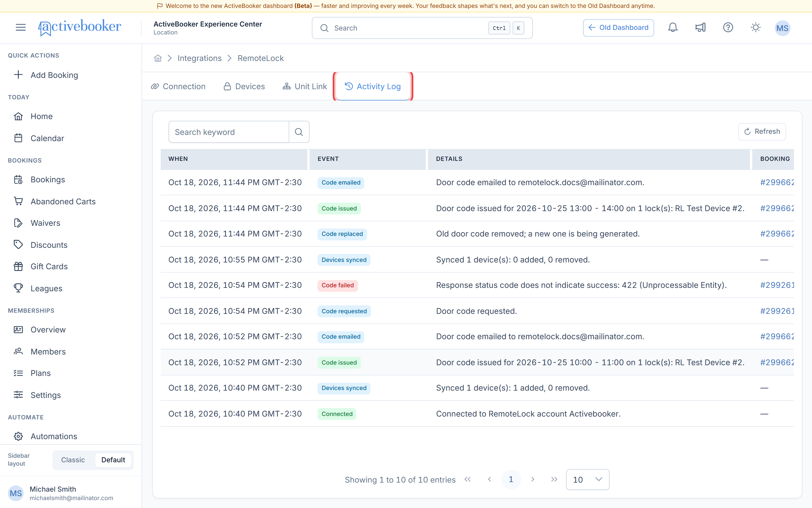Open the Connection tab
Image resolution: width=812 pixels, height=508 pixels.
click(x=178, y=86)
